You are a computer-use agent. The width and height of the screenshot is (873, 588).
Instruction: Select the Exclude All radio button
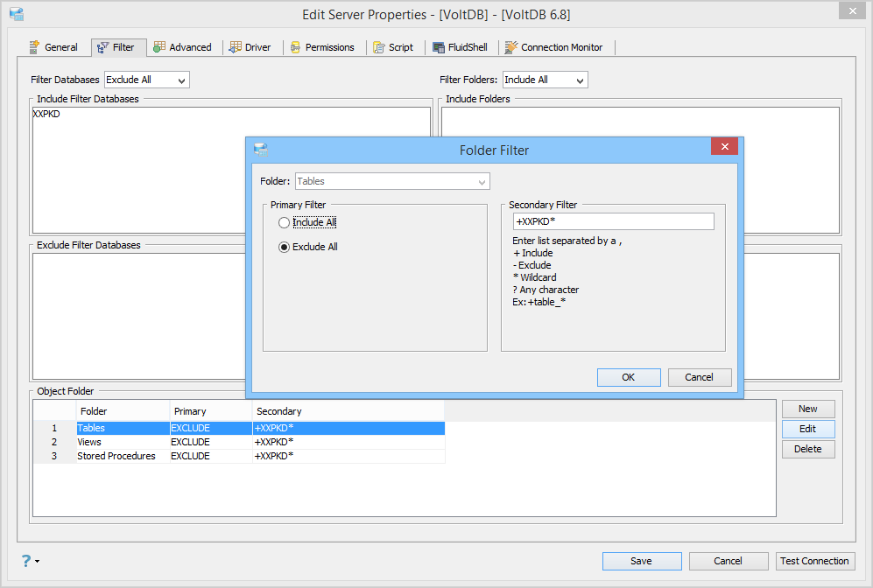coord(284,247)
